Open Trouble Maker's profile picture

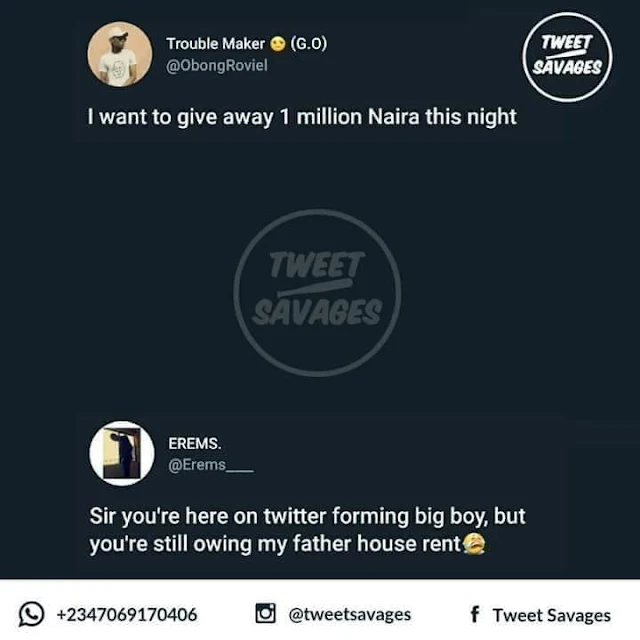[120, 54]
